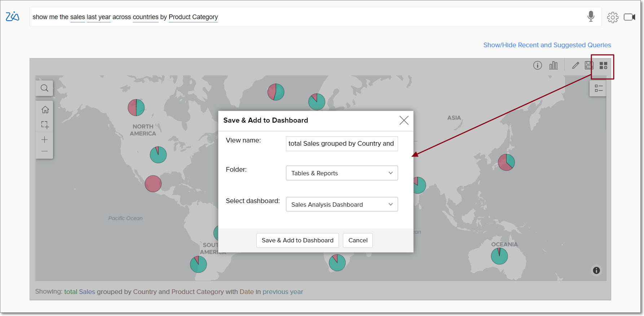
Task: Toggle the map legend icon
Action: [598, 88]
